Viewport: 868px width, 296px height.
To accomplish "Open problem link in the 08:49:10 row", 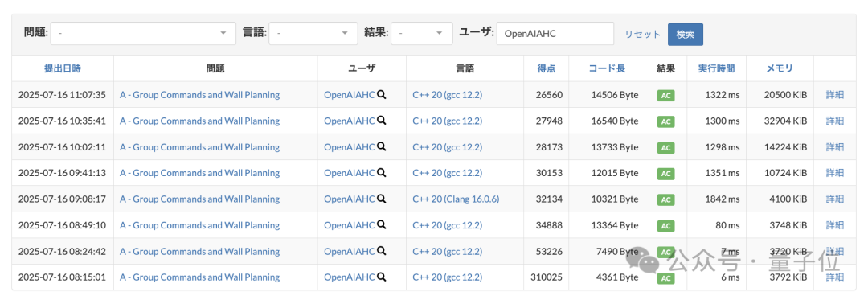I will (200, 225).
